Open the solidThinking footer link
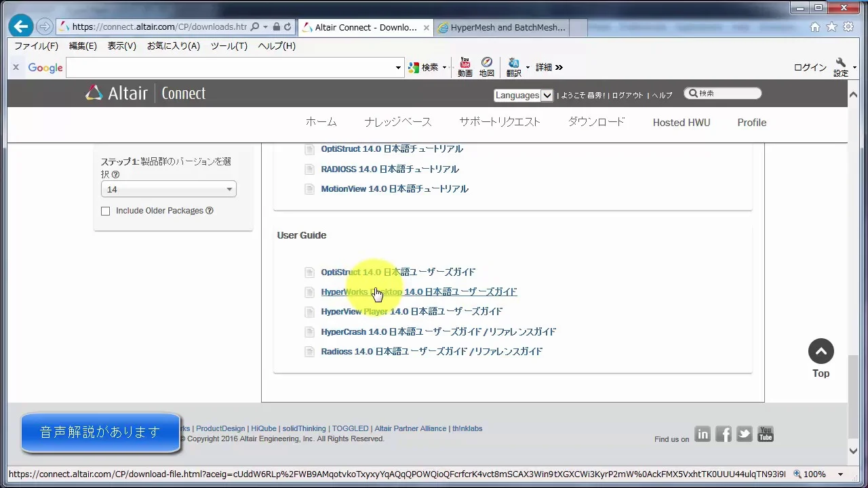Image resolution: width=868 pixels, height=488 pixels. 304,429
